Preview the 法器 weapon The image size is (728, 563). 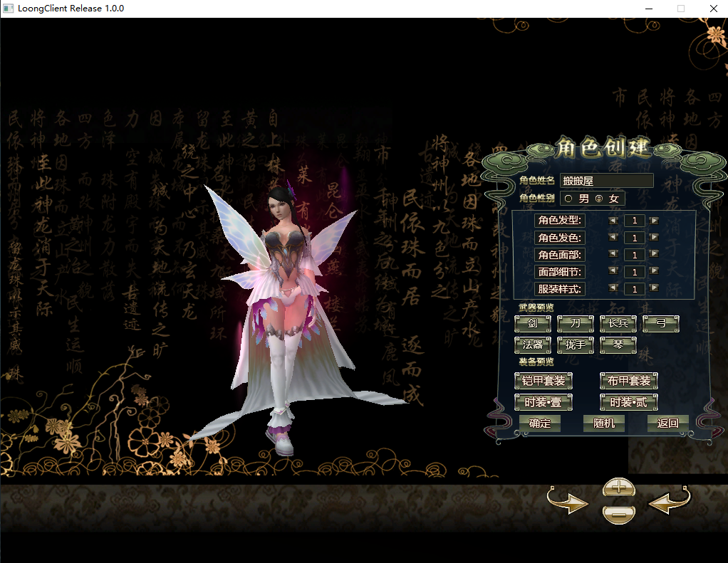(533, 344)
